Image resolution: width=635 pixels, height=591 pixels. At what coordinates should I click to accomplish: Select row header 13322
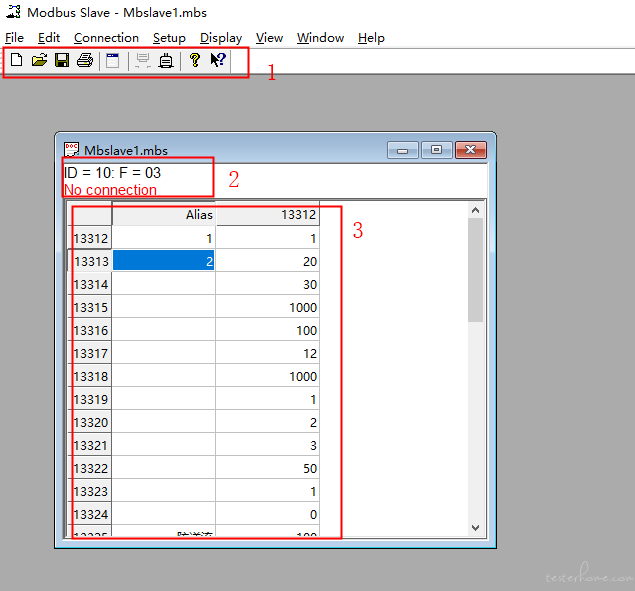pyautogui.click(x=90, y=468)
